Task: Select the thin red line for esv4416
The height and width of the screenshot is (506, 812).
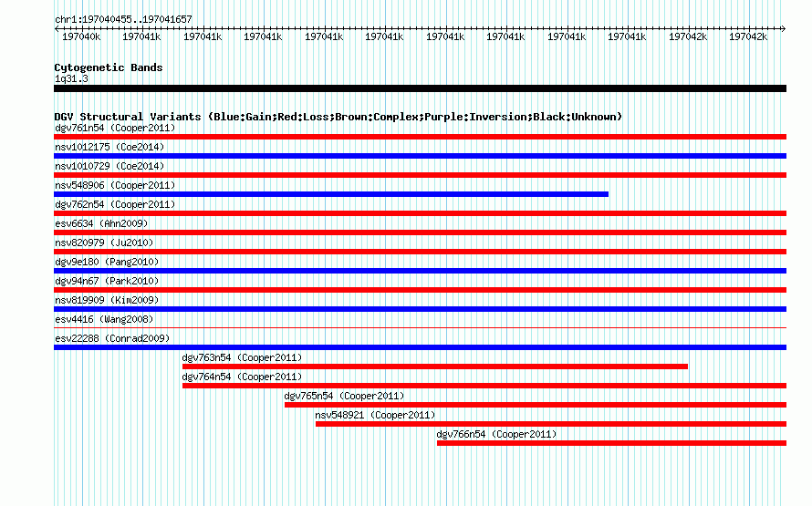Action: pyautogui.click(x=420, y=327)
